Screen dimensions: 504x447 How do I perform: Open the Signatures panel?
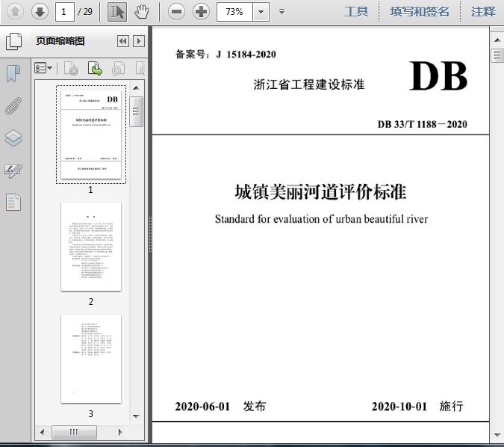[x=13, y=170]
